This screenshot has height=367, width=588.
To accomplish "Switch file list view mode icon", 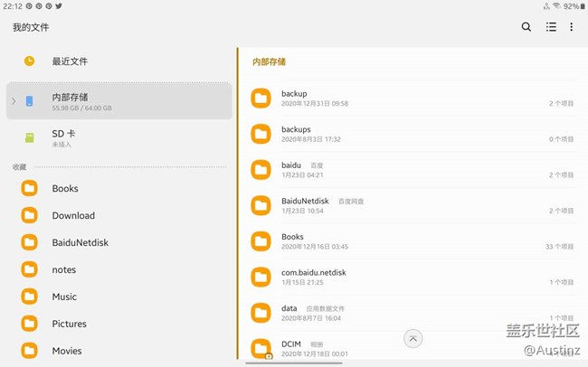I will click(x=550, y=27).
